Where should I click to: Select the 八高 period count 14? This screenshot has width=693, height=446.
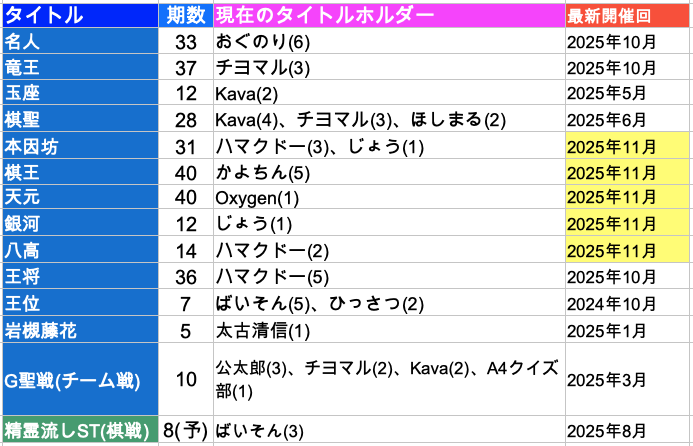(185, 249)
